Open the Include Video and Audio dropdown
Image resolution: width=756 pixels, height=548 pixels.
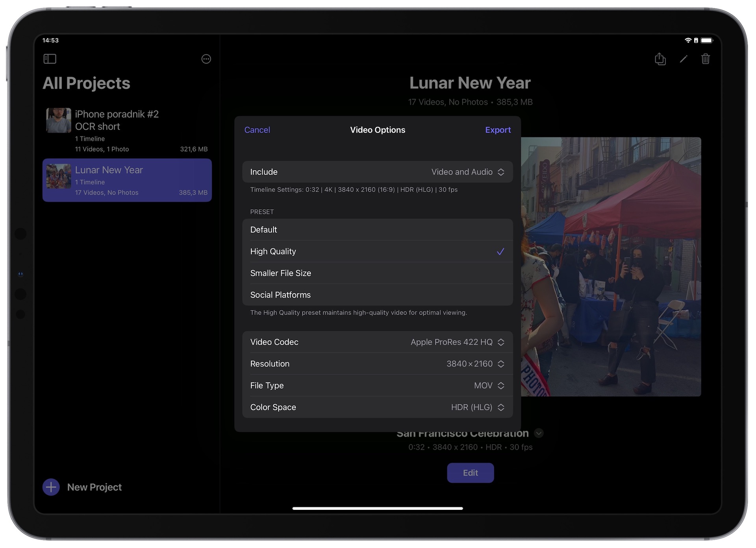point(377,172)
